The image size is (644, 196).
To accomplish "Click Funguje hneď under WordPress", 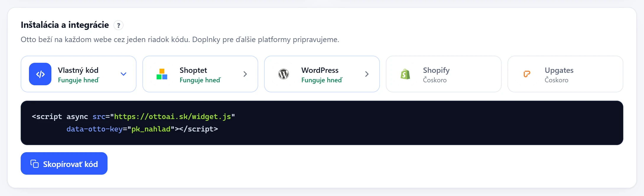I will click(x=322, y=80).
